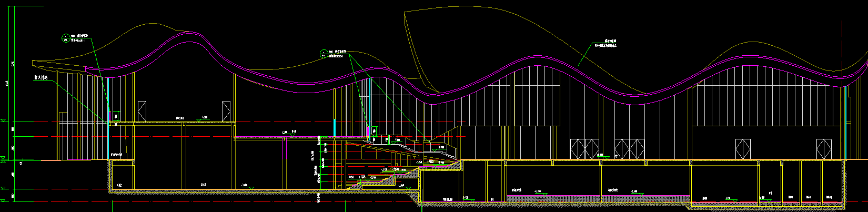868x212 pixels.
Task: Click the green detail callout circle at upper left
Action: coord(65,38)
